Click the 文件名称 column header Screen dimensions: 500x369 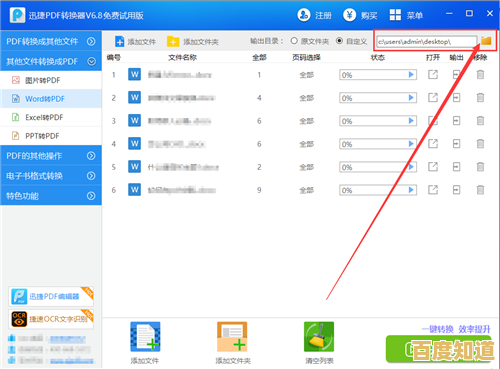182,58
